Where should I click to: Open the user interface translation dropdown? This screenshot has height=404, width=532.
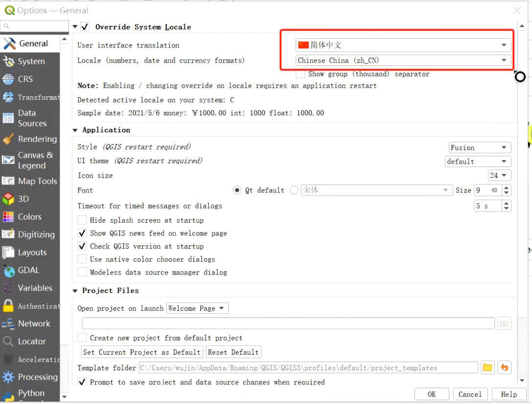pyautogui.click(x=403, y=45)
